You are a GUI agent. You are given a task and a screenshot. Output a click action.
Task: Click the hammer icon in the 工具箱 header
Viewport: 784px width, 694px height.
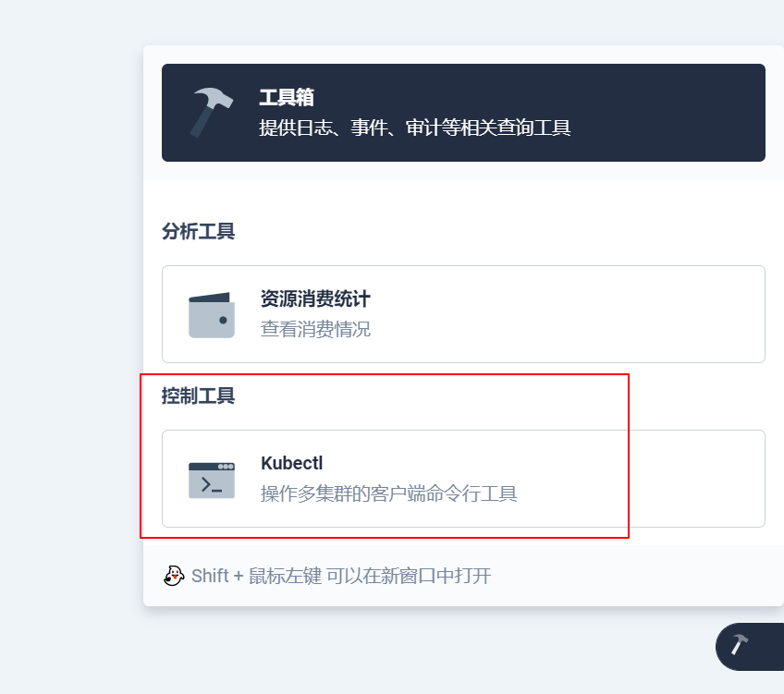[212, 113]
